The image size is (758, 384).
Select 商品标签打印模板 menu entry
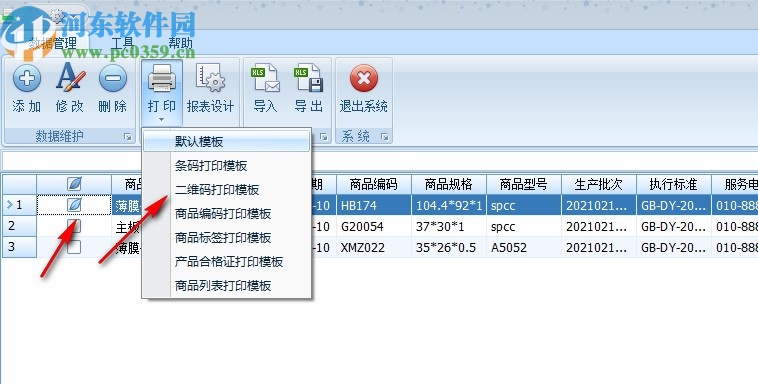[227, 237]
